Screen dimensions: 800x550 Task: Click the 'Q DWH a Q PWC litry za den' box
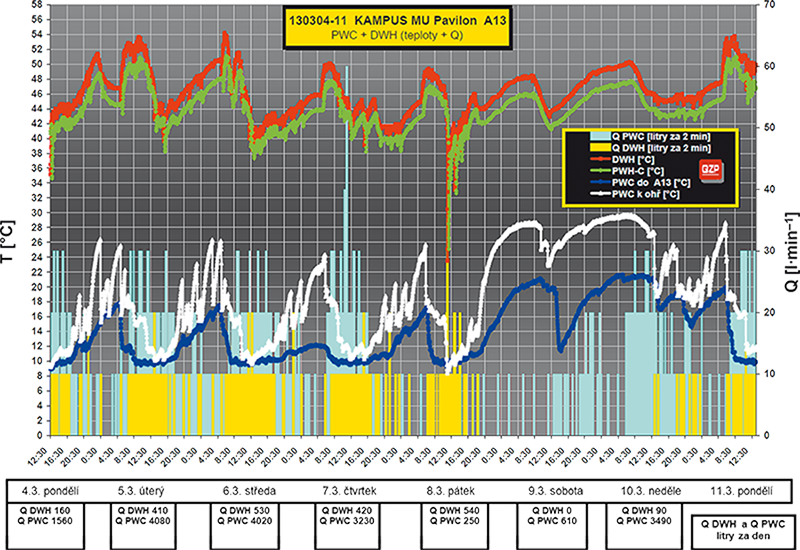[x=742, y=531]
